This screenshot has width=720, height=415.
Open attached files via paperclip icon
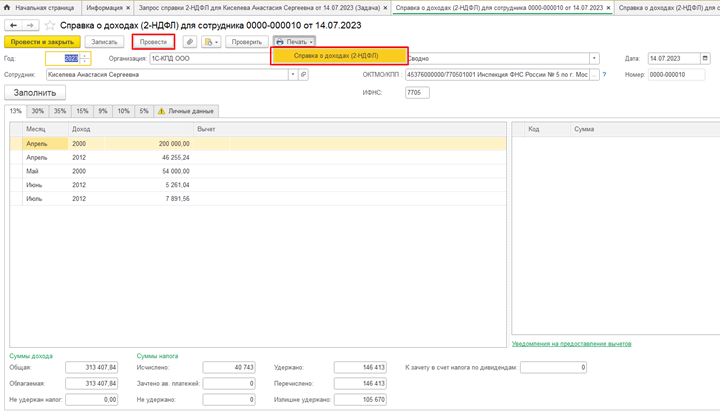click(x=190, y=42)
